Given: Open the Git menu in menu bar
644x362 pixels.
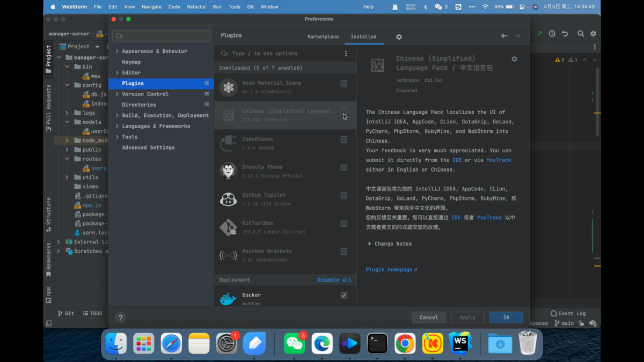Looking at the screenshot, I should point(251,7).
